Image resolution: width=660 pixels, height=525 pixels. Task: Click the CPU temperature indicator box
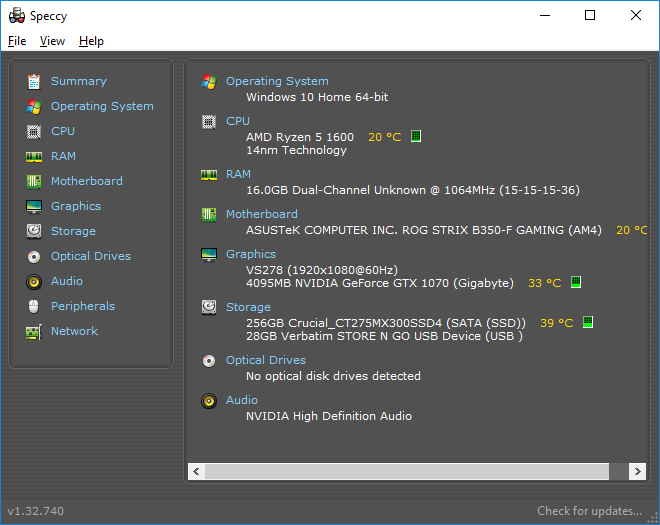416,136
